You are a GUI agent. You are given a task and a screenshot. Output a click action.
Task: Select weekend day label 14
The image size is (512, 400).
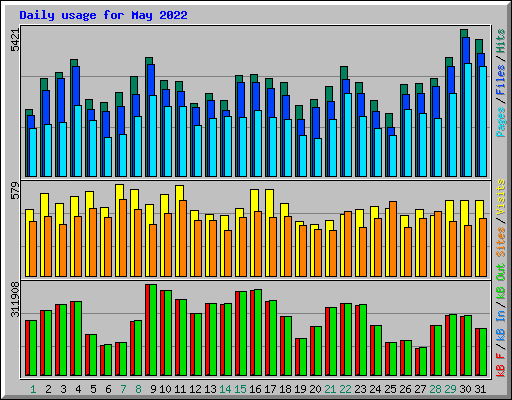[225, 389]
